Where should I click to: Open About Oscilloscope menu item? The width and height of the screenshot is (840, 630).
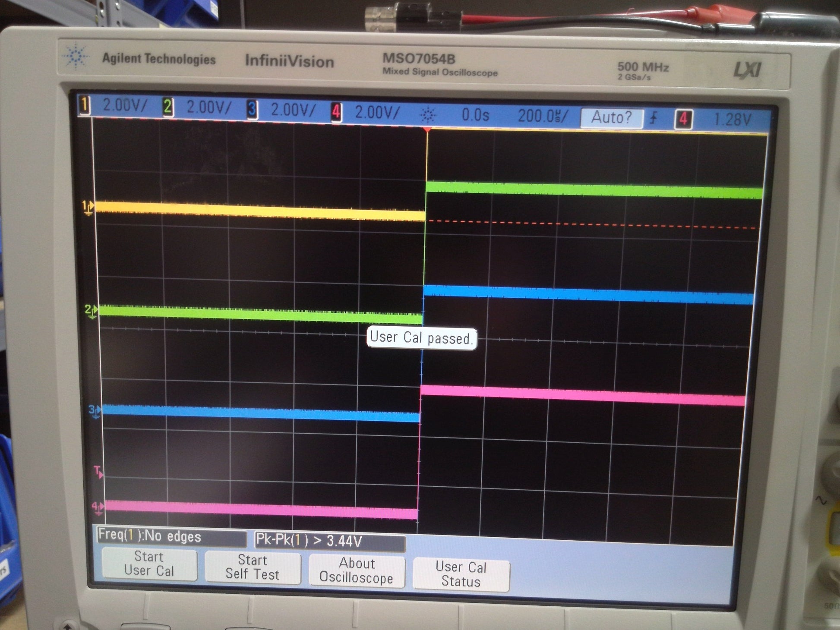click(357, 570)
